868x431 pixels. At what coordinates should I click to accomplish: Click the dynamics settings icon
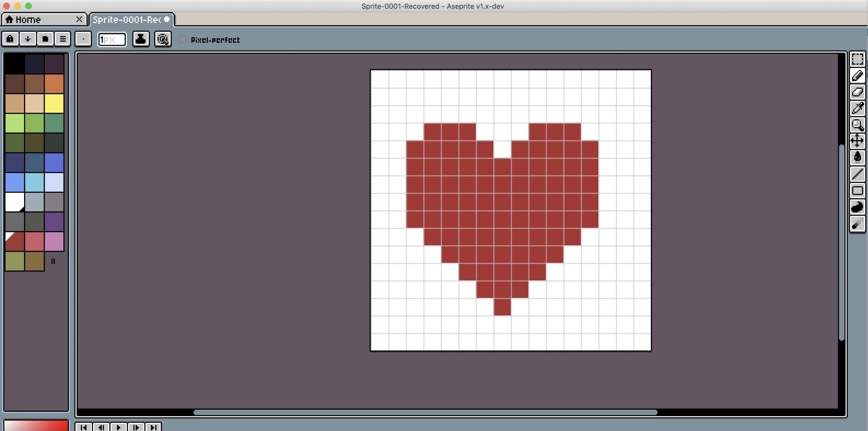pyautogui.click(x=163, y=39)
